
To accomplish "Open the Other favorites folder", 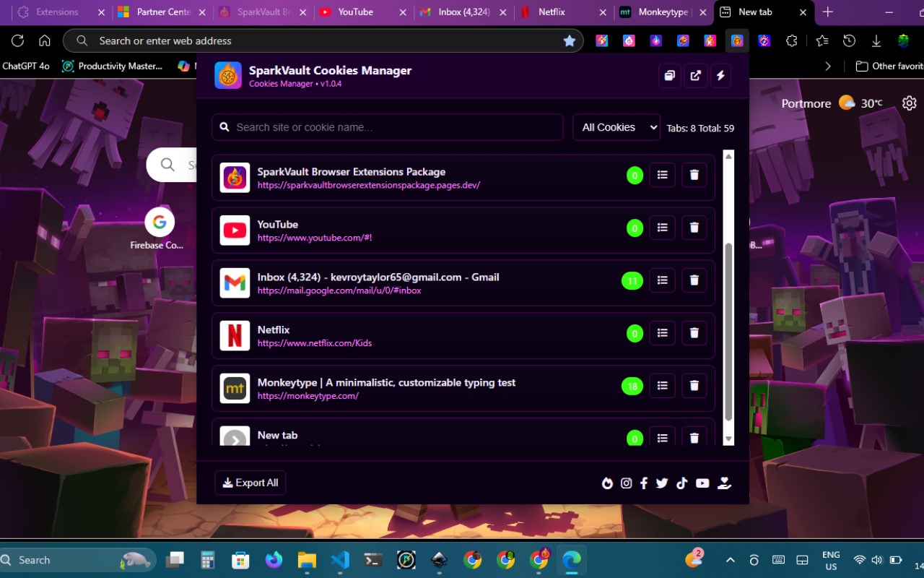I will [889, 66].
